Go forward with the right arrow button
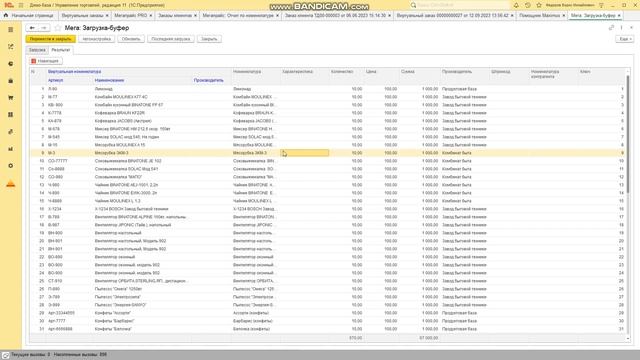 (44, 28)
